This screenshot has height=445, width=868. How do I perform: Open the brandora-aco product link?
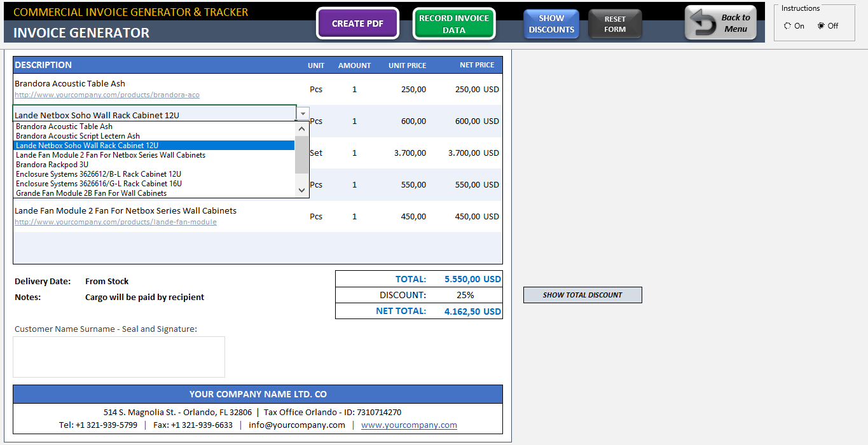tap(107, 95)
